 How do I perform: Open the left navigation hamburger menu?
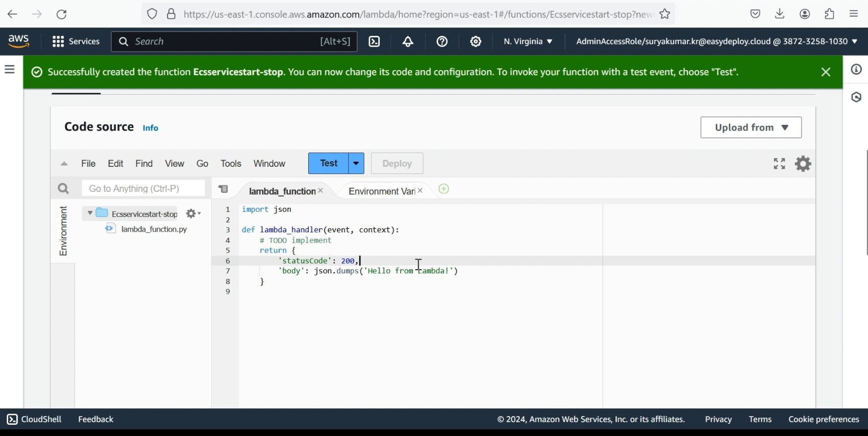click(x=10, y=70)
